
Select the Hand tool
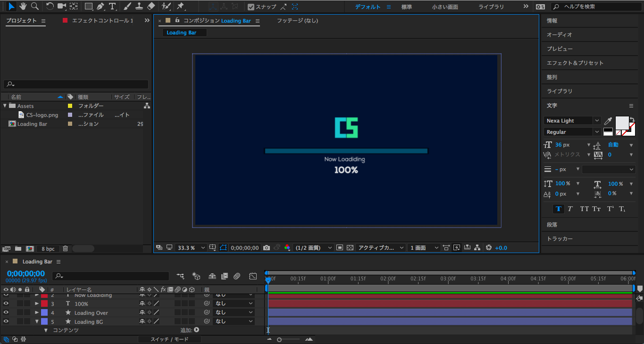tap(23, 6)
